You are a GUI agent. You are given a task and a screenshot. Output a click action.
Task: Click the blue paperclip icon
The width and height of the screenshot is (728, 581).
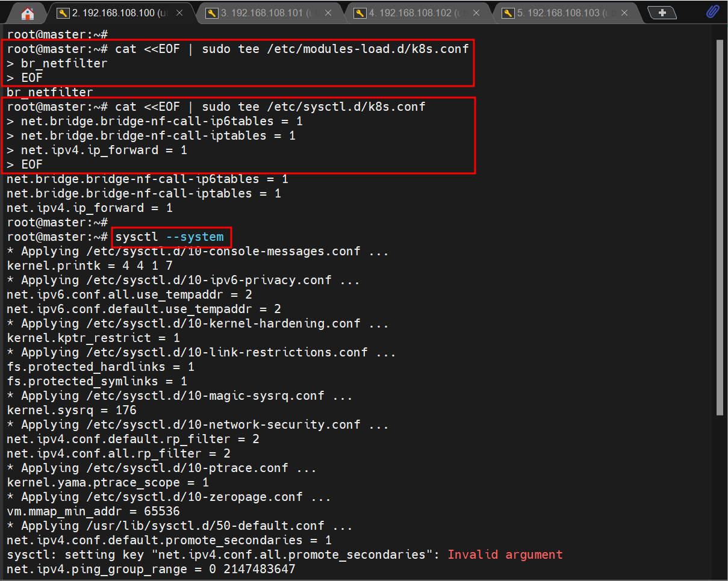pos(712,13)
